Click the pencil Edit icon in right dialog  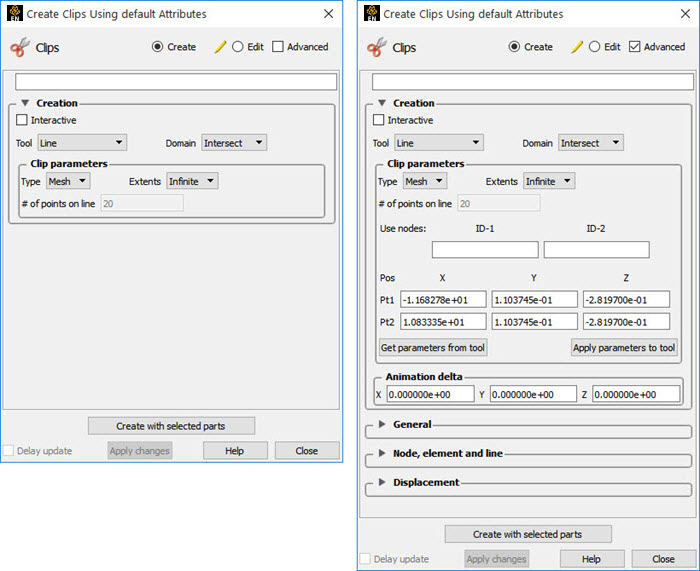pyautogui.click(x=577, y=47)
